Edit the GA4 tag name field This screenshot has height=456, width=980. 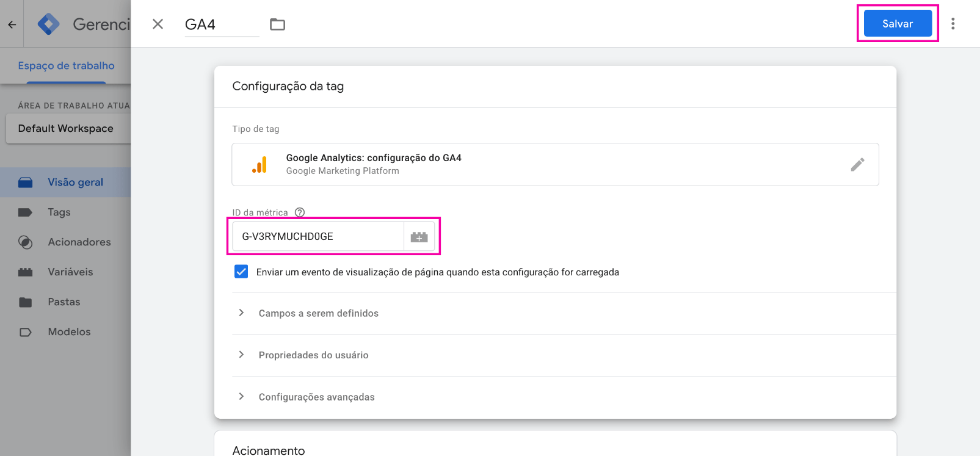[222, 24]
